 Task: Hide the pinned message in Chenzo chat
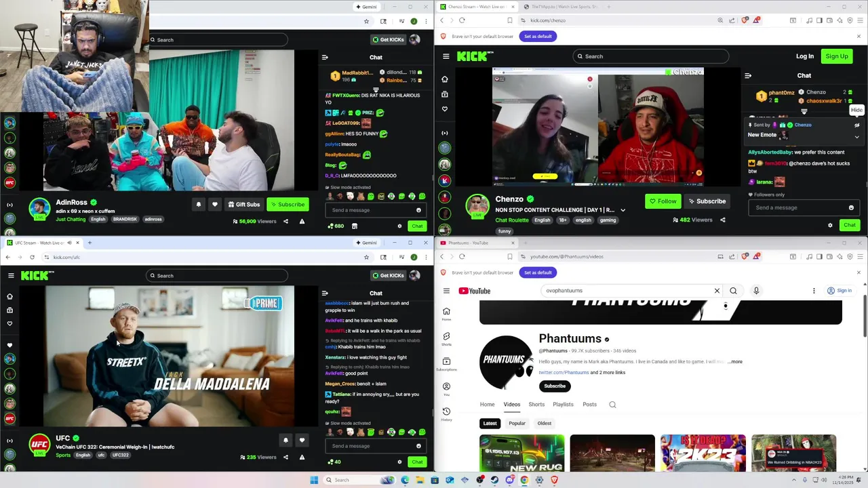pyautogui.click(x=856, y=125)
